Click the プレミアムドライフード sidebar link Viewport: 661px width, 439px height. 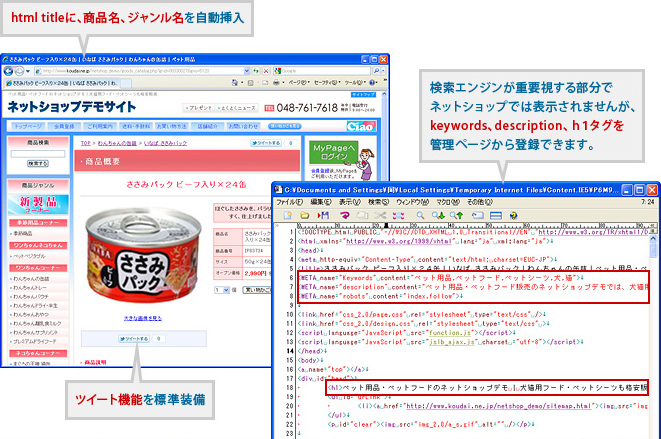click(34, 342)
